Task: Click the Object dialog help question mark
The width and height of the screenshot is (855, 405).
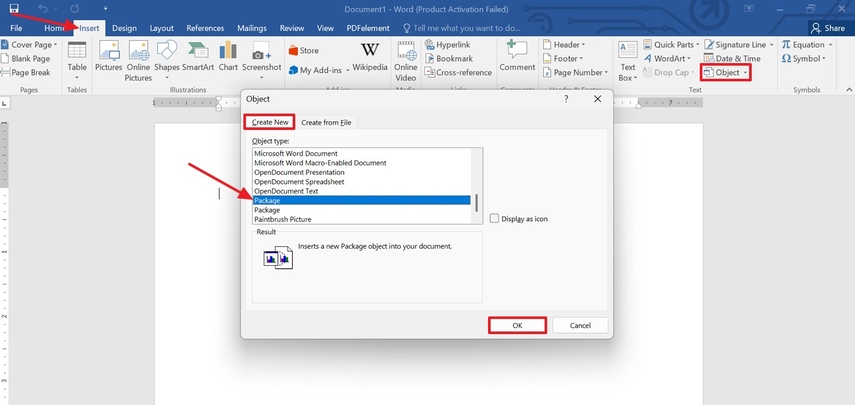Action: 566,99
